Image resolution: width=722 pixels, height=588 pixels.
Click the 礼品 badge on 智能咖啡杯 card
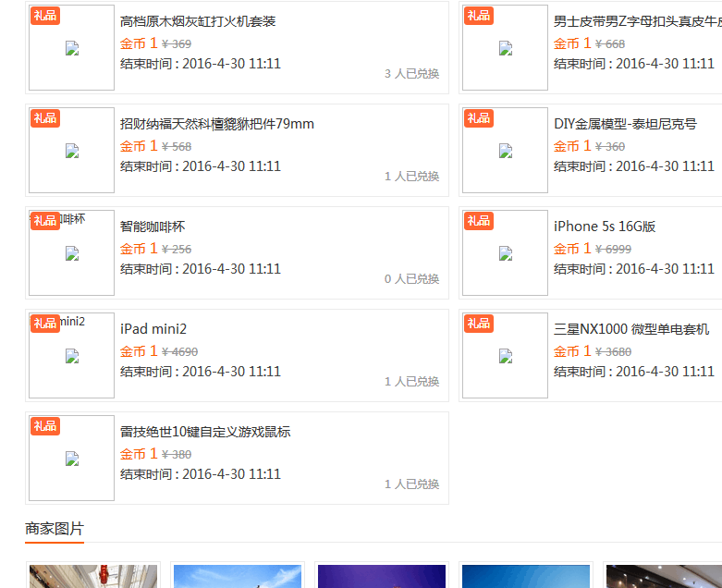[x=45, y=221]
